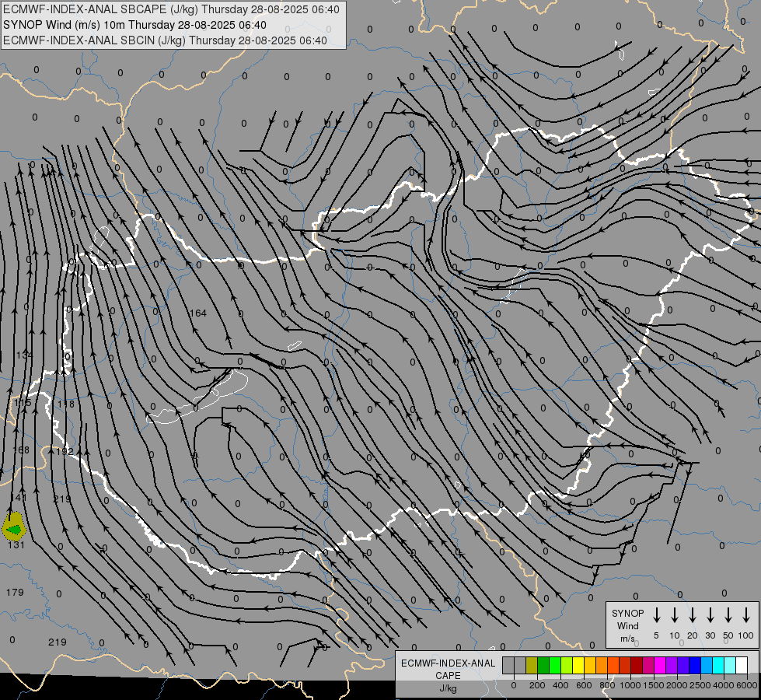Click the CAPE value 134 on map
This screenshot has height=700, width=761.
click(24, 355)
